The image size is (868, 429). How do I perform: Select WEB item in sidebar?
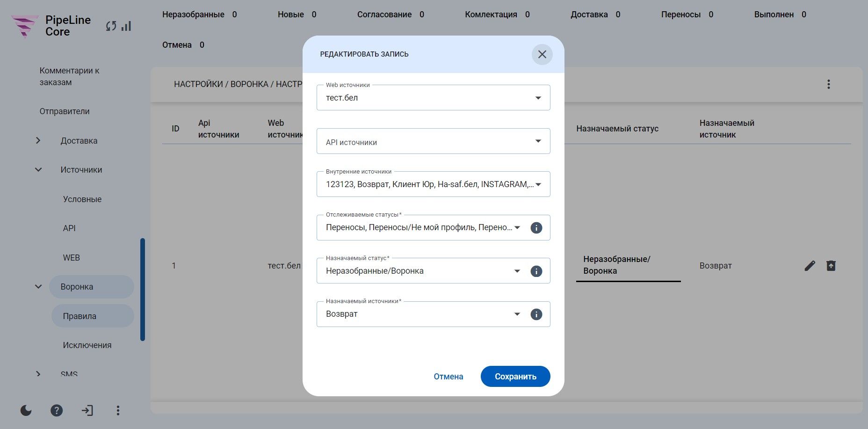coord(72,258)
